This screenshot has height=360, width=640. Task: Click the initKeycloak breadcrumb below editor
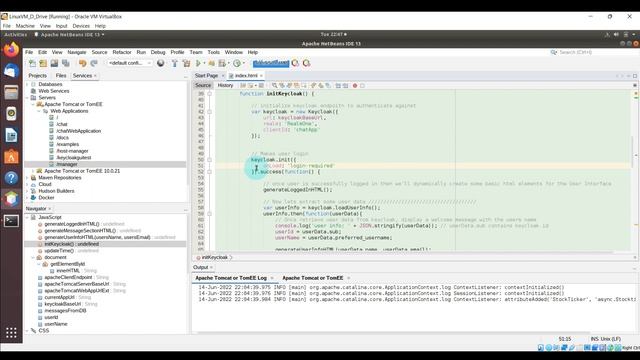(215, 258)
